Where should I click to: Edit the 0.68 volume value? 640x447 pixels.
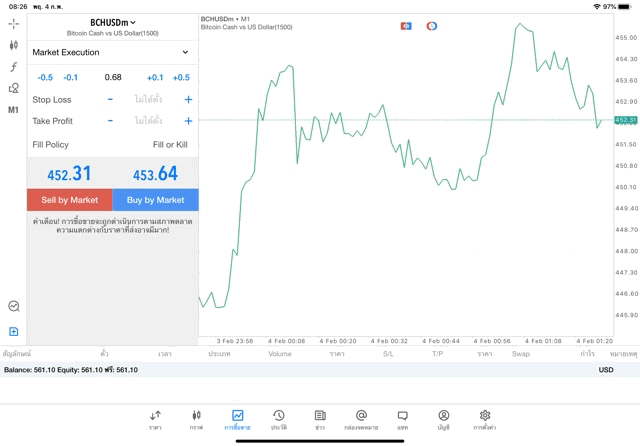113,77
